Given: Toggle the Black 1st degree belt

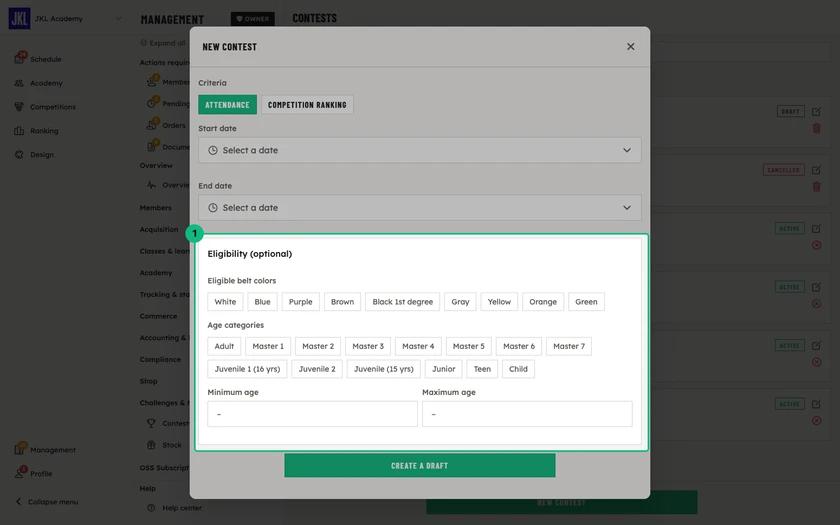Looking at the screenshot, I should tap(402, 302).
